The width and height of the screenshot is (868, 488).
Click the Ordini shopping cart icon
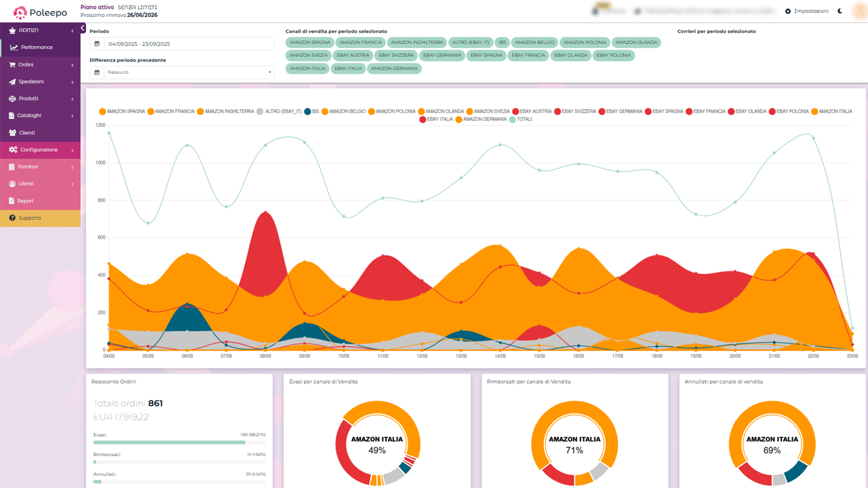pos(12,64)
